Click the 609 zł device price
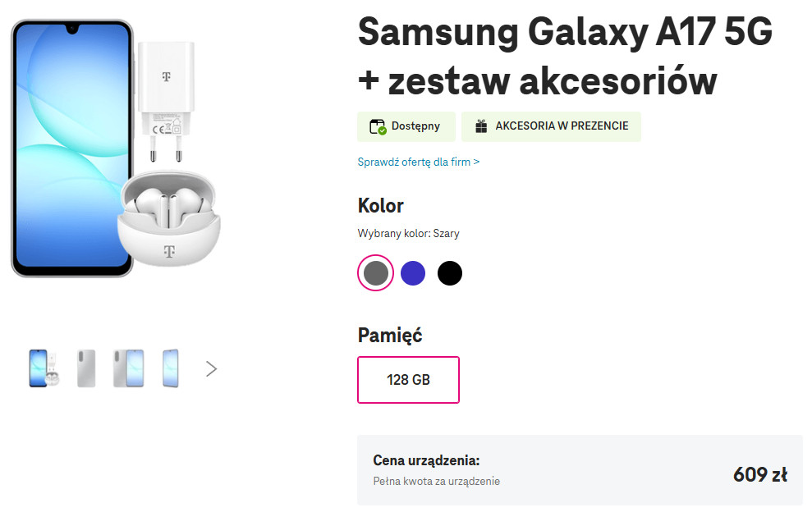Viewport: 812px width, 512px height. coord(759,474)
